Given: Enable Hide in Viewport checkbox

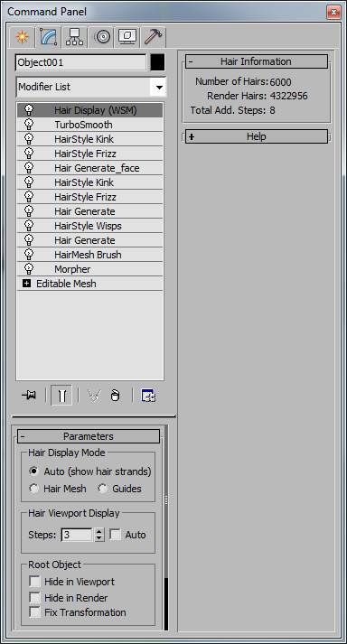Looking at the screenshot, I should (34, 582).
